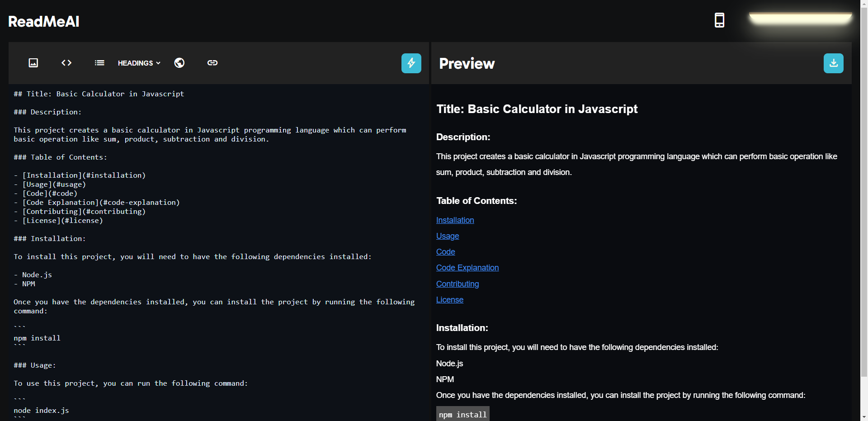868x421 pixels.
Task: Open the License link in preview
Action: point(450,300)
